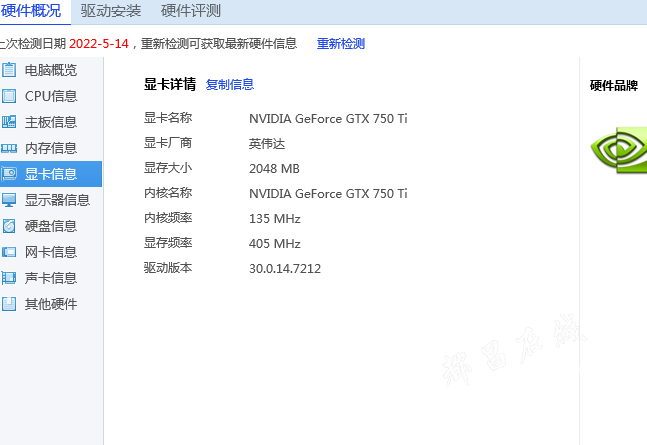Show 声卡信息 in the sidebar
Viewport: 647px width, 445px height.
[51, 278]
